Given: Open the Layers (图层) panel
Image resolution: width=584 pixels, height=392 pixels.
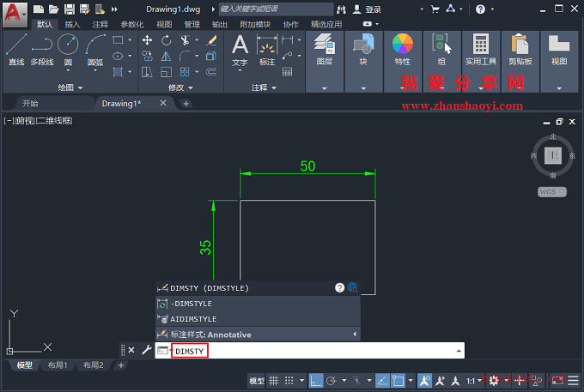Looking at the screenshot, I should 325,62.
